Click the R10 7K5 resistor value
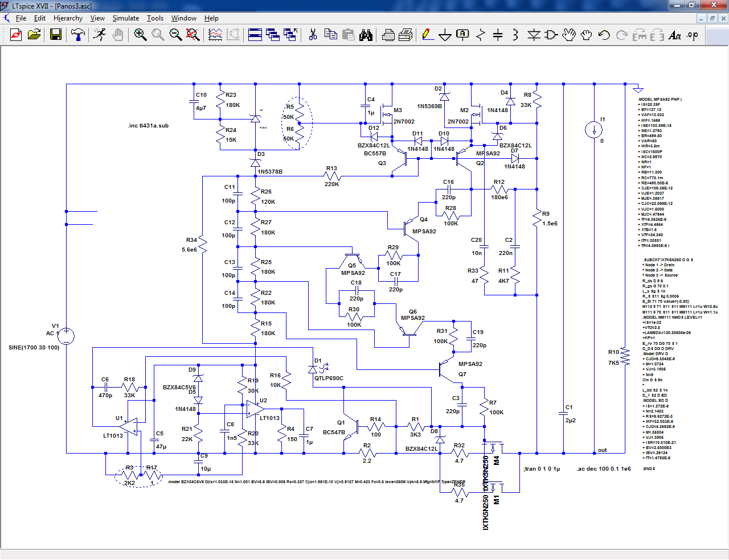Image resolution: width=729 pixels, height=560 pixels. tap(613, 363)
